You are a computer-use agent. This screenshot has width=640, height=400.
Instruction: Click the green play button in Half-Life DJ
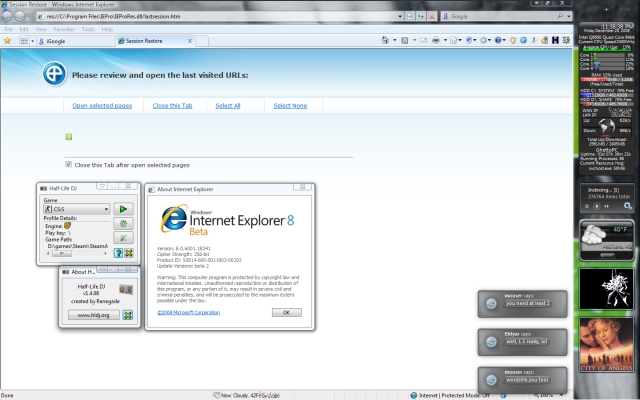122,209
